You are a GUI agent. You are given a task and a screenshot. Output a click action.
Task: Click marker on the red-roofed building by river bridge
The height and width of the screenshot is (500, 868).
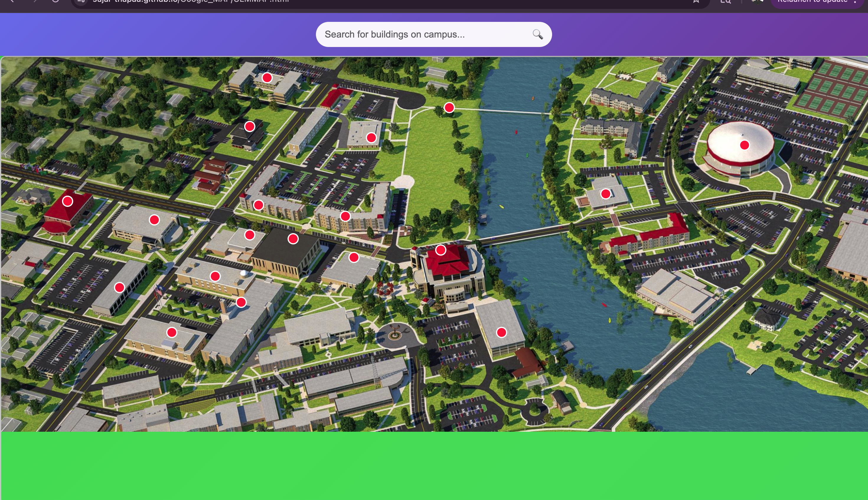(440, 250)
